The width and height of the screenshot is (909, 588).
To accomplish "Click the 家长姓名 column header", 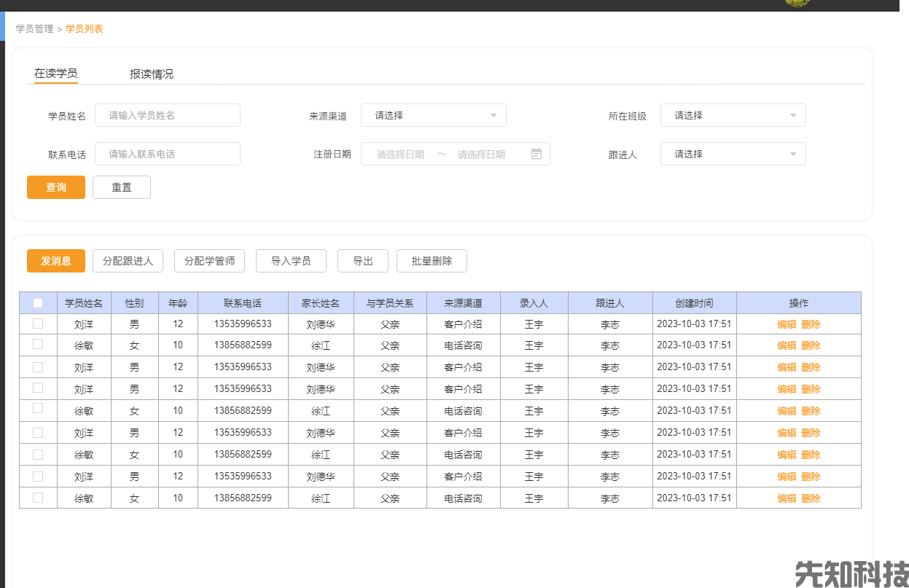I will [x=321, y=303].
